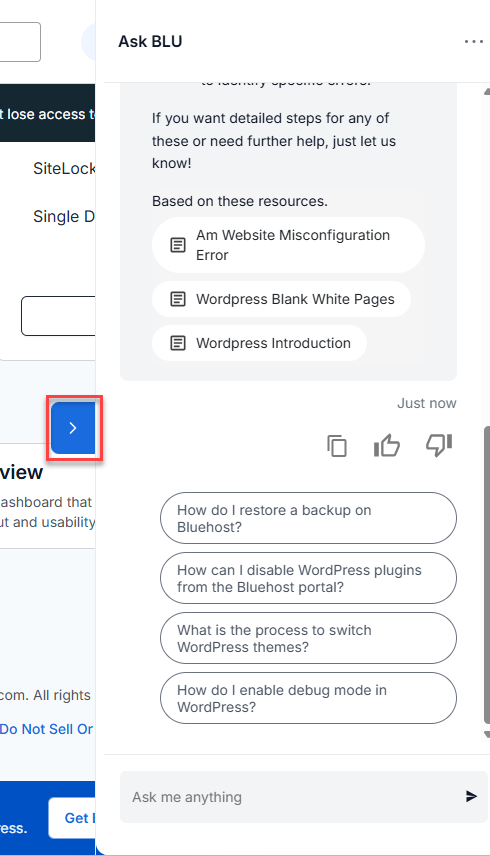Open the Am Website Misconfiguration Error resource

[288, 245]
